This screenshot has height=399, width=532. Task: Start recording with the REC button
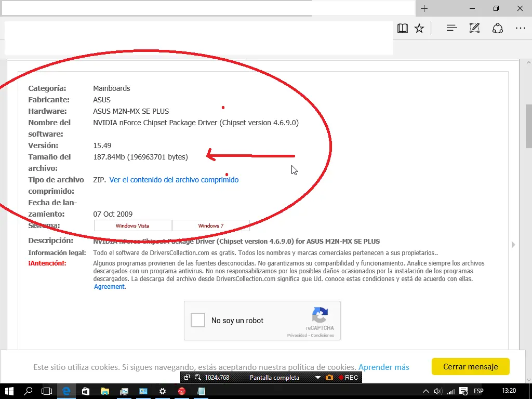click(349, 377)
